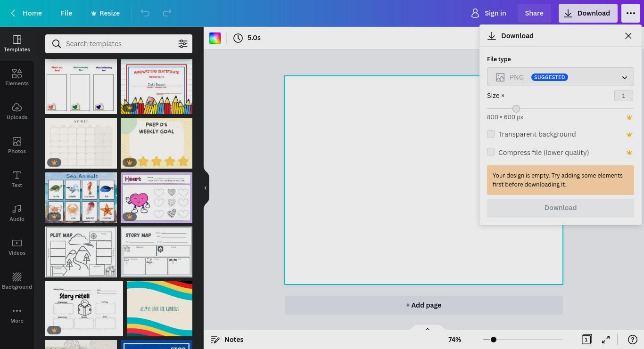Select the reading tracker three-column template
The height and width of the screenshot is (349, 644).
coord(81,87)
